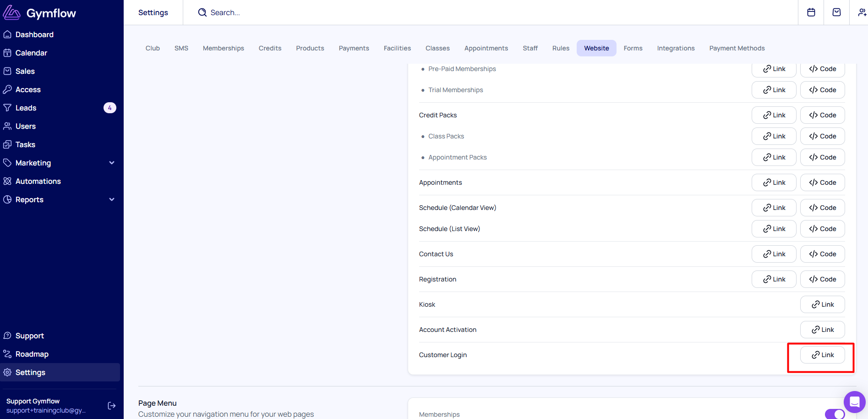Copy Link for Class Packs
Viewport: 868px width, 419px height.
pos(774,136)
